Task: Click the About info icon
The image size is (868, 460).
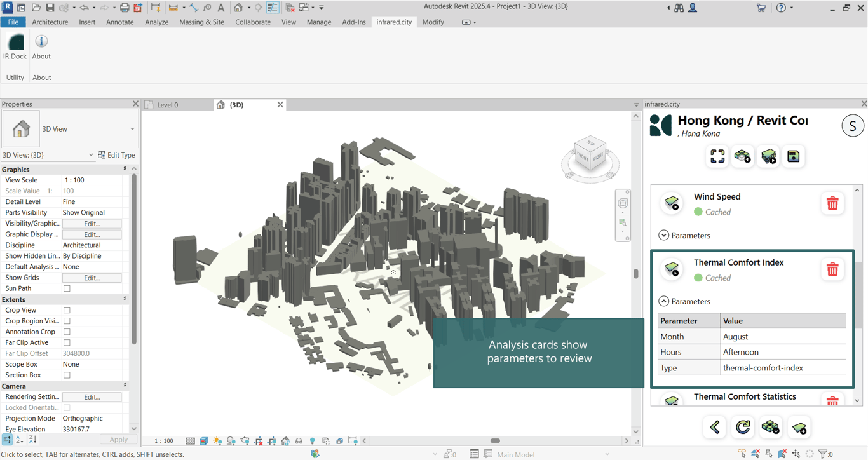Action: pos(41,42)
